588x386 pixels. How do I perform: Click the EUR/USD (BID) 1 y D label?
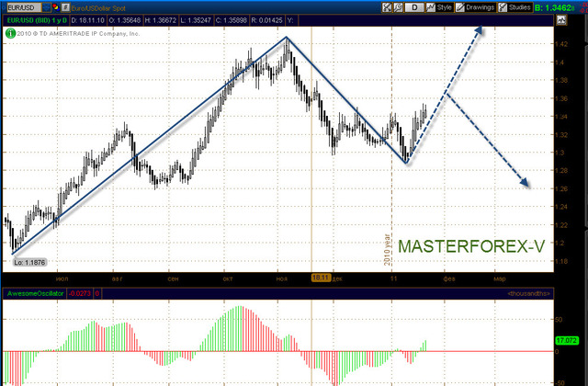[x=37, y=20]
